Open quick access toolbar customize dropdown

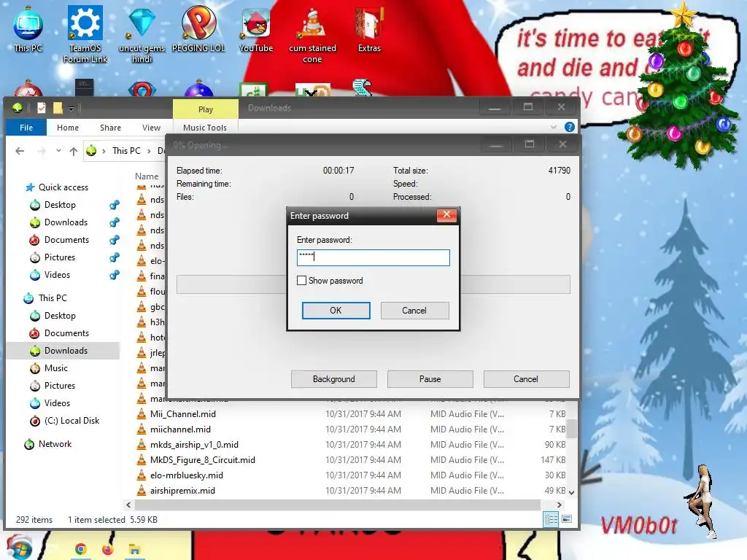tap(71, 109)
